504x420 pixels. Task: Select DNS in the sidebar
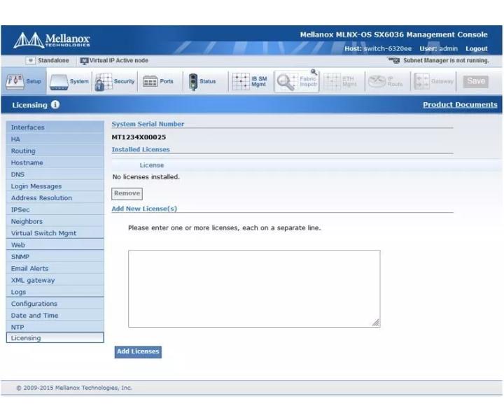55,174
